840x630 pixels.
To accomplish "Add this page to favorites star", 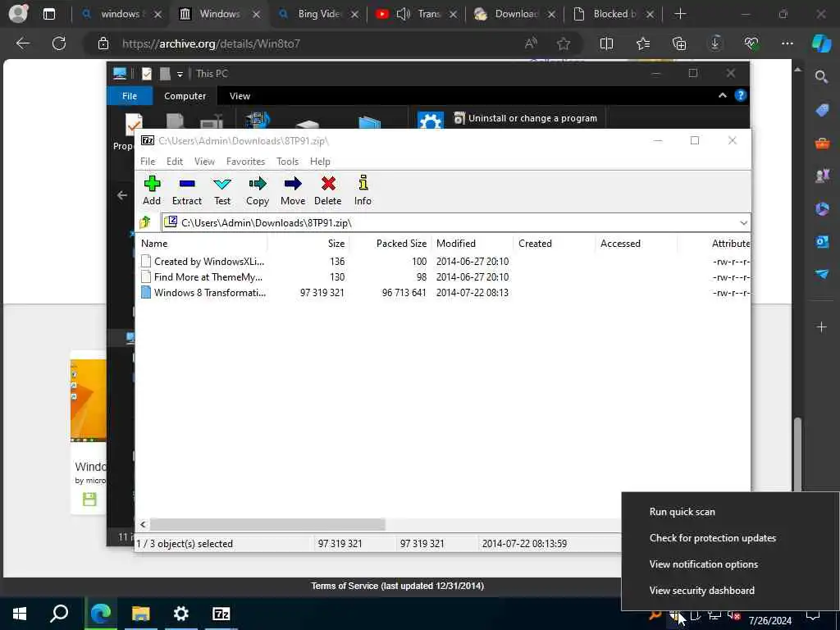I will [x=563, y=43].
